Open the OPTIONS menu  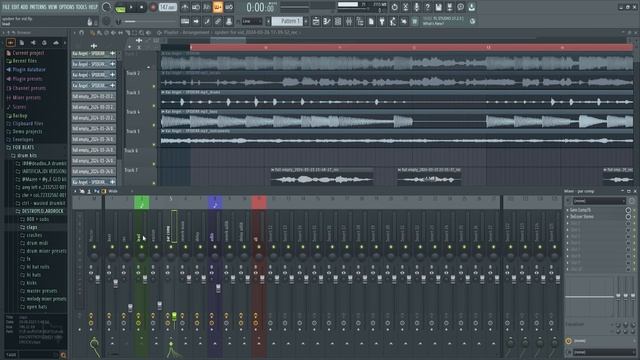(67, 7)
